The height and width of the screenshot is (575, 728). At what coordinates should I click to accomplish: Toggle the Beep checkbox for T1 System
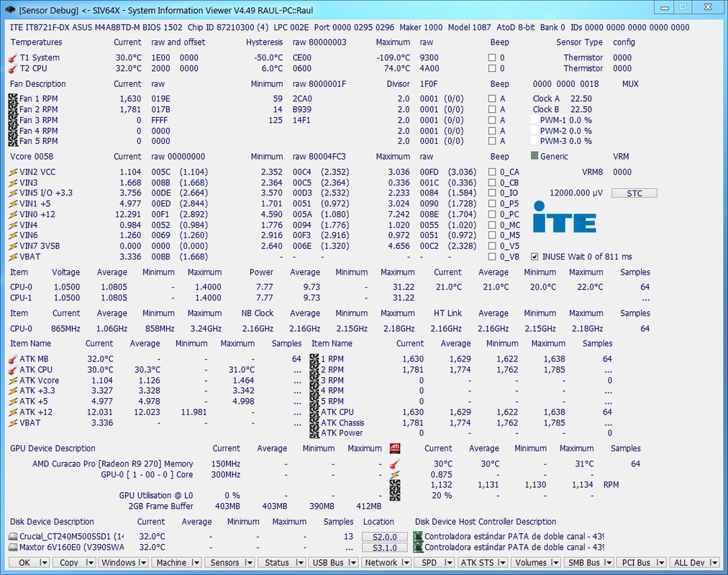(x=492, y=58)
